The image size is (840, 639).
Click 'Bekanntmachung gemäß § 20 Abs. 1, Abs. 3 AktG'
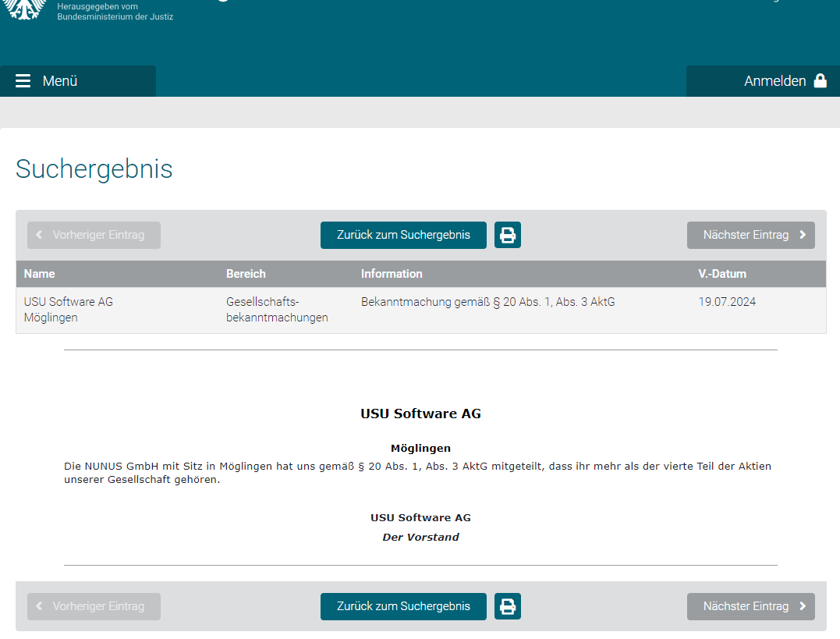tap(488, 302)
